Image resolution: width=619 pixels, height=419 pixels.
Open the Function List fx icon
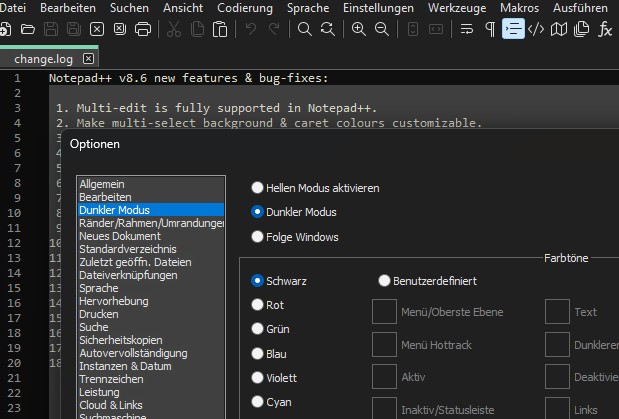(605, 28)
